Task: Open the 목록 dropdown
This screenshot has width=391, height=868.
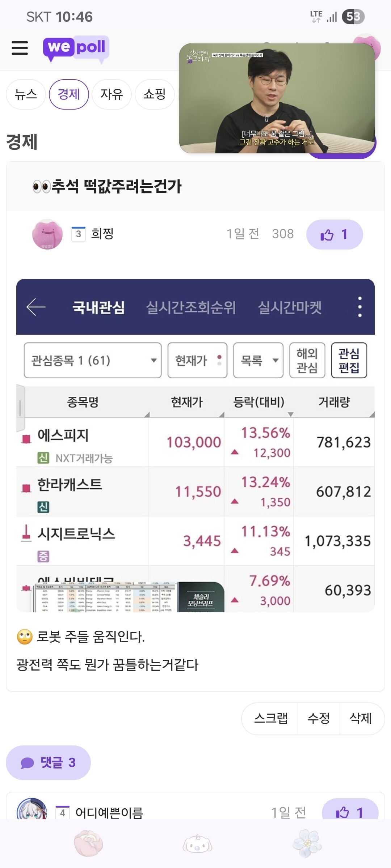Action: pyautogui.click(x=258, y=360)
